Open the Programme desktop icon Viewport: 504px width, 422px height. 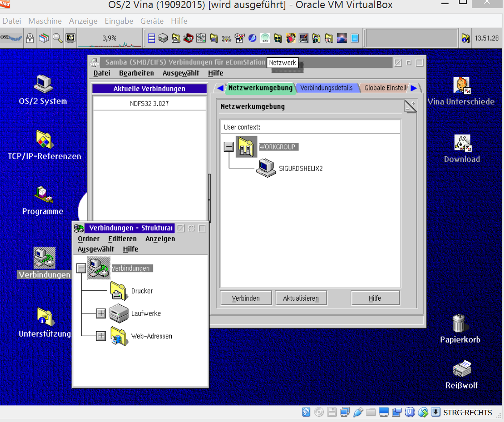tap(44, 195)
